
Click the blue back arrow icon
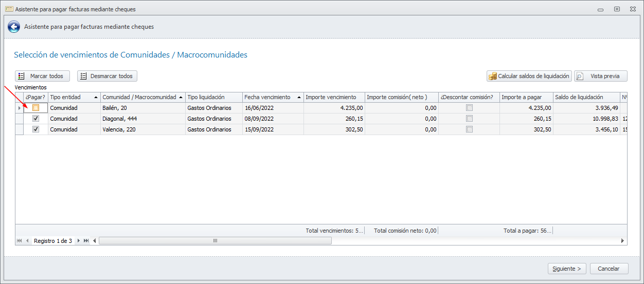click(x=14, y=27)
